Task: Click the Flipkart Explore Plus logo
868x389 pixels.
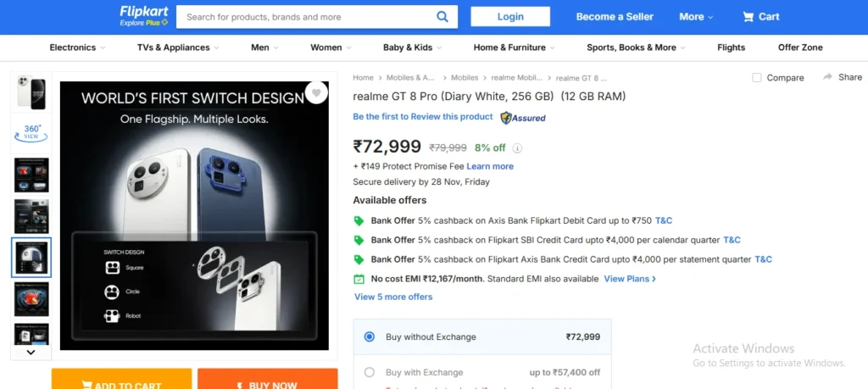Action: click(x=143, y=16)
